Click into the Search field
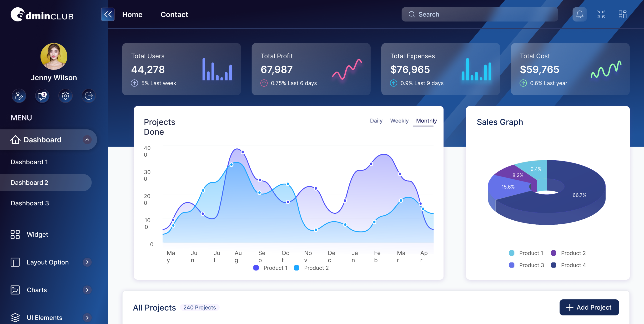The width and height of the screenshot is (644, 324). click(479, 14)
